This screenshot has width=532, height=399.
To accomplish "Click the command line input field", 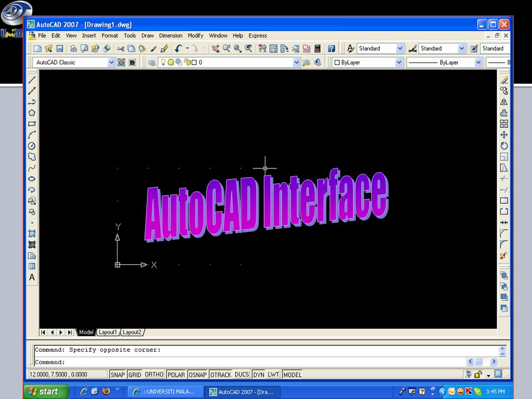I will click(249, 362).
